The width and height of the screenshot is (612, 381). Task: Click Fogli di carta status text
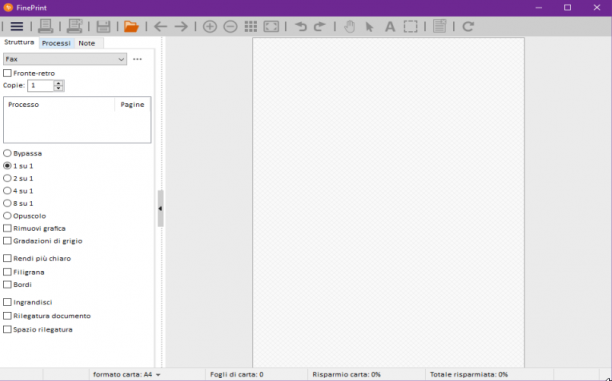(237, 374)
